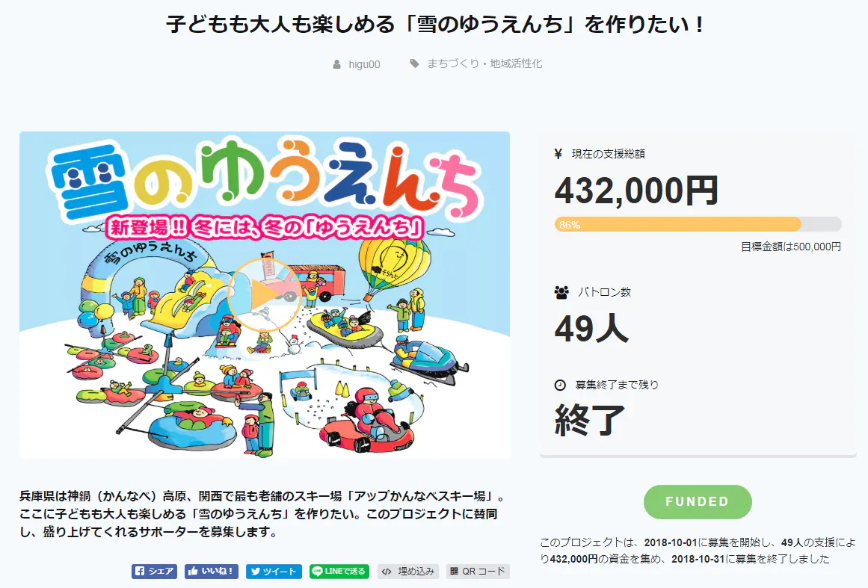Click the user icon beside higu00

[x=337, y=64]
